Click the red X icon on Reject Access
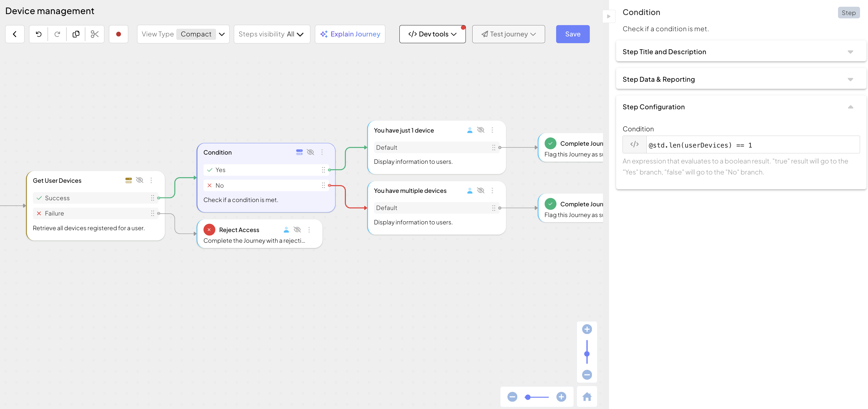868x409 pixels. click(x=209, y=230)
